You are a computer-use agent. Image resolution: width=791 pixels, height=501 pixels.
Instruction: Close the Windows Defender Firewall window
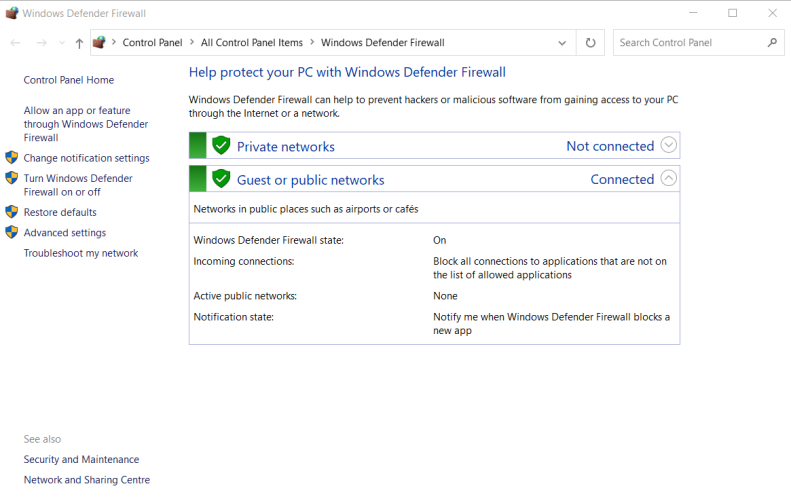(x=772, y=13)
